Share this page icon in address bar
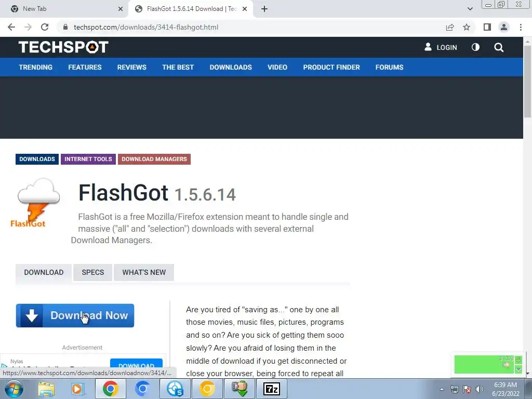 click(x=450, y=27)
